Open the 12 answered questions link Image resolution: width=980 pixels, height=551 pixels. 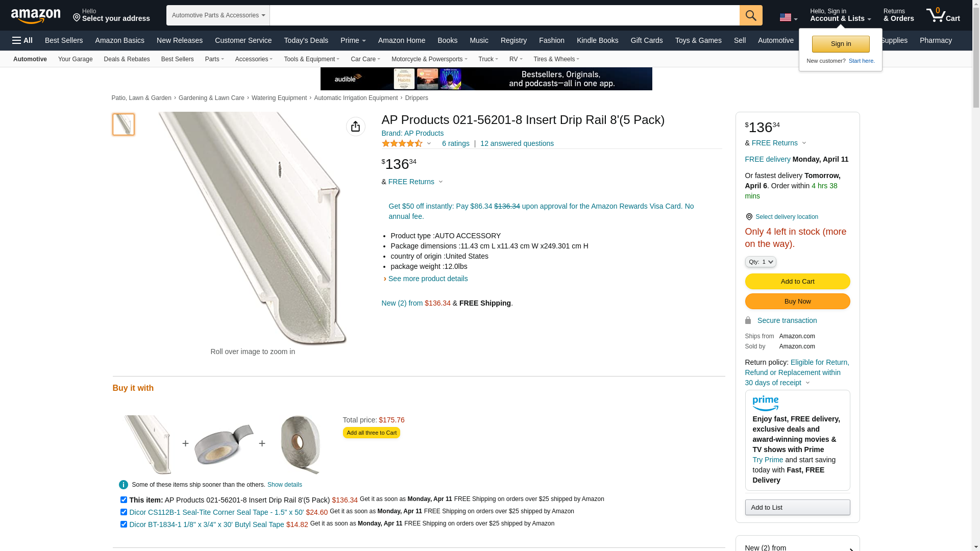click(x=517, y=144)
